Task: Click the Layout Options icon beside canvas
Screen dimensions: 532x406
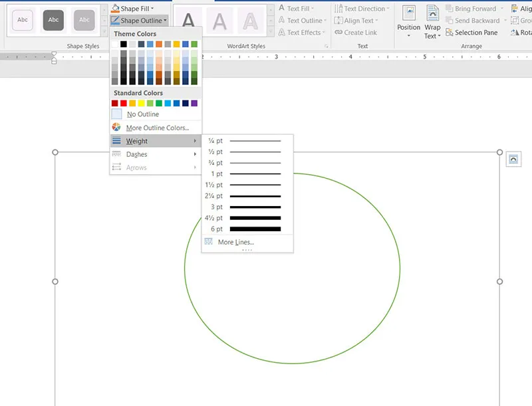Action: 513,159
